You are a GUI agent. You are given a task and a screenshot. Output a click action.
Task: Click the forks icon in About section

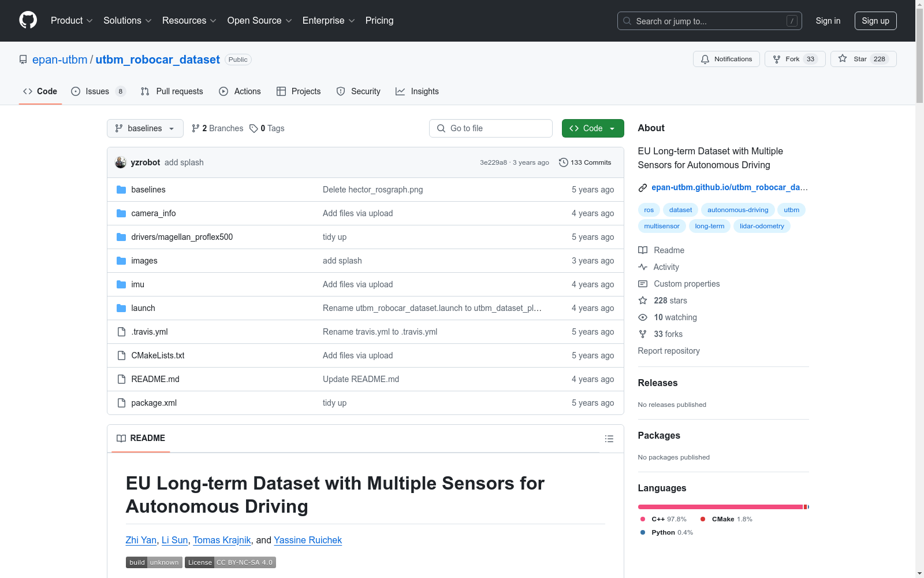[x=643, y=334]
